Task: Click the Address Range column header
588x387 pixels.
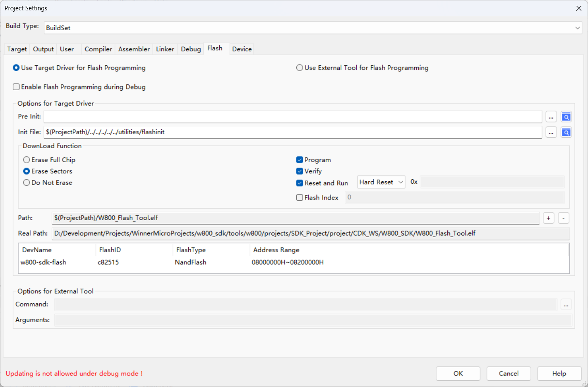Action: click(409, 250)
